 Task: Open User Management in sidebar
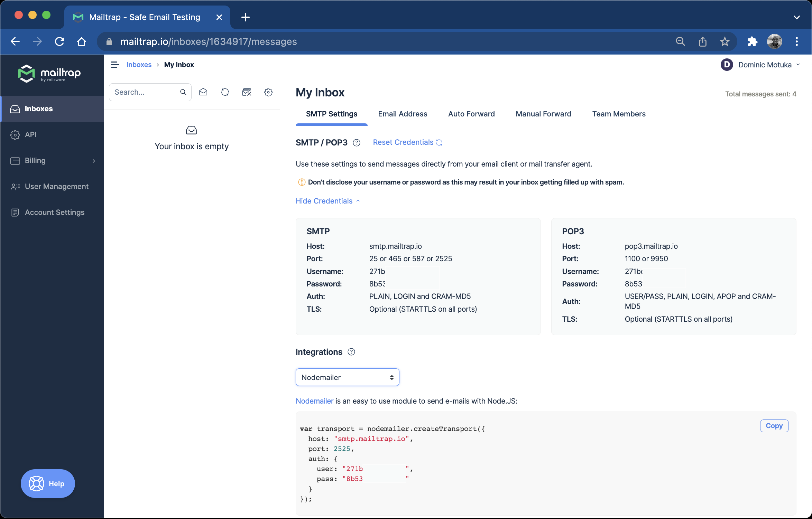56,186
